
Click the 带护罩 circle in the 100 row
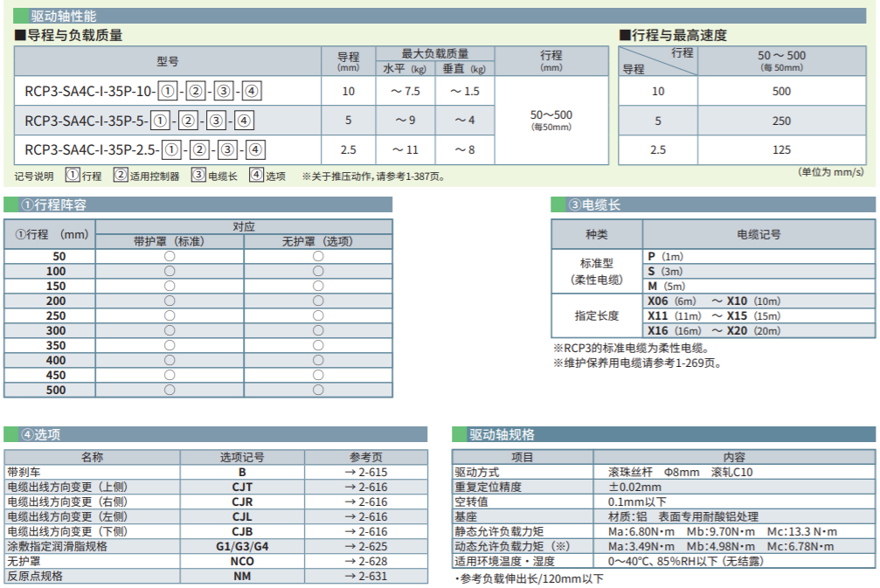[x=170, y=271]
